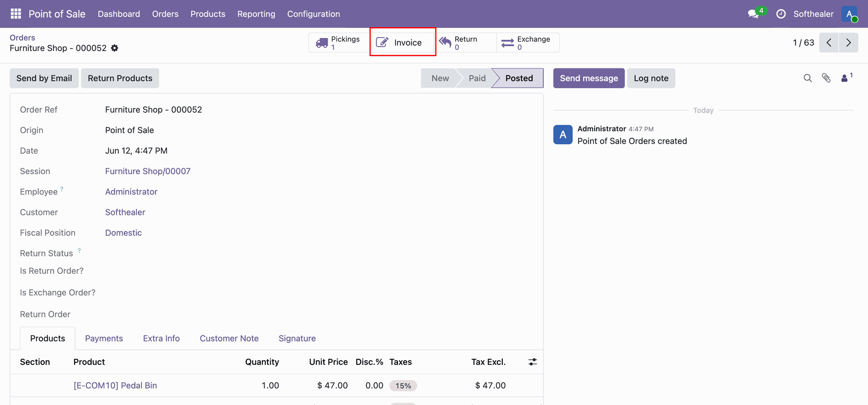
Task: Open the Reporting menu
Action: [256, 14]
